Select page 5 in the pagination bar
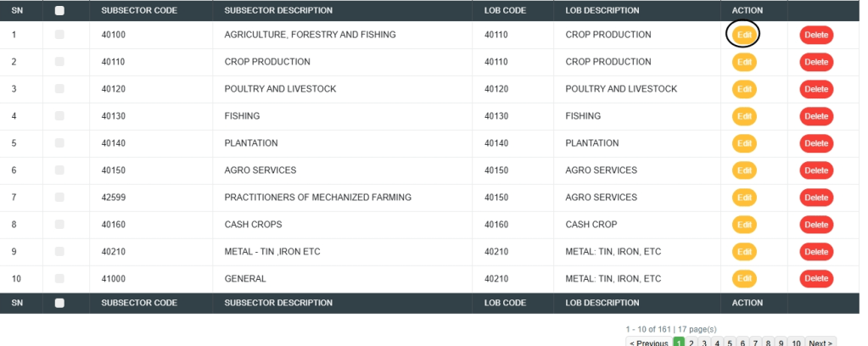This screenshot has width=868, height=346. point(730,343)
